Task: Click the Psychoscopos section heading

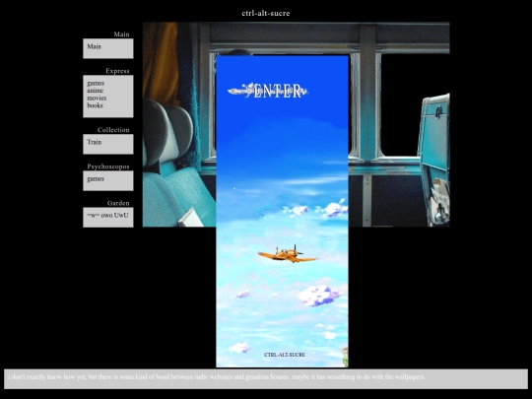Action: (108, 166)
